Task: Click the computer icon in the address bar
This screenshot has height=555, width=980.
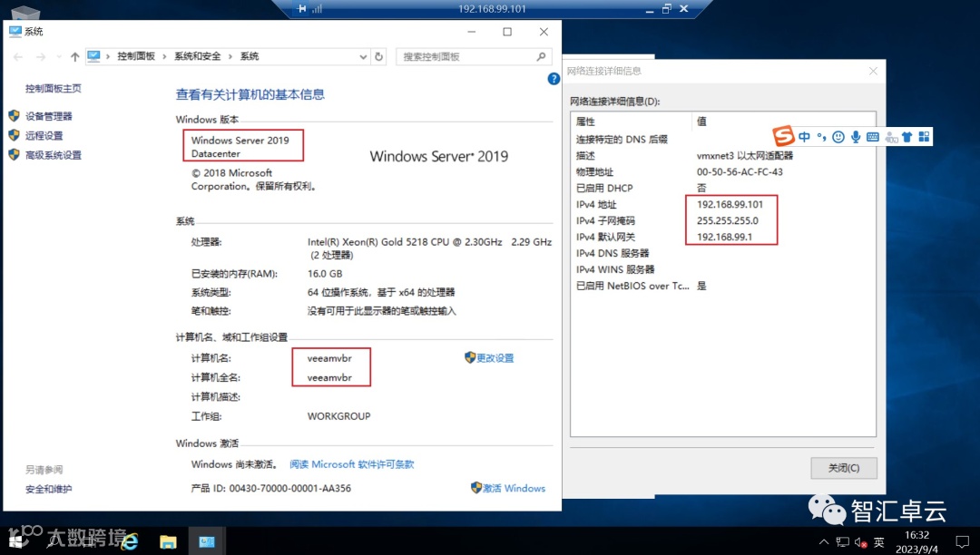Action: pyautogui.click(x=93, y=56)
